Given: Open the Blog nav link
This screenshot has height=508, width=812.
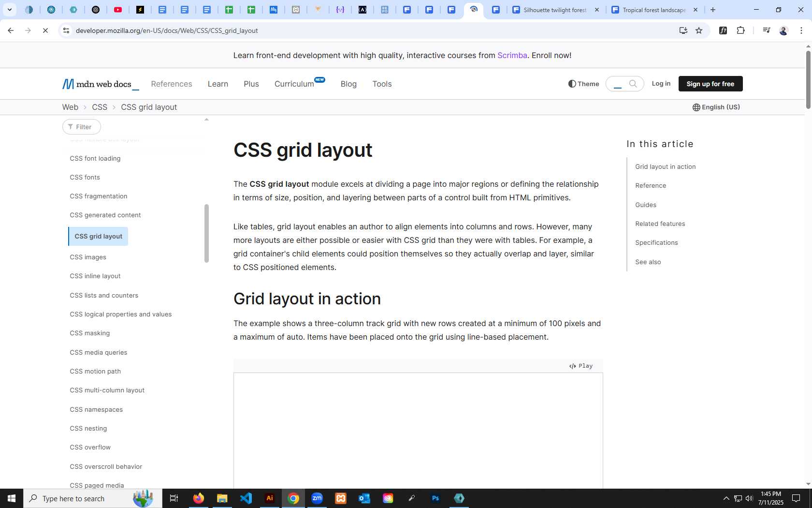Looking at the screenshot, I should (348, 84).
